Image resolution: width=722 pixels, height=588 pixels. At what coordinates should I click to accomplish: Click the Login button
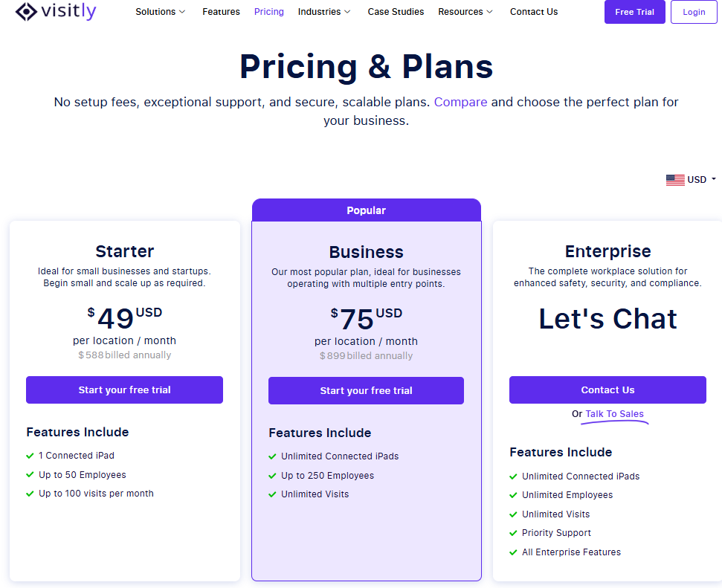tap(694, 12)
